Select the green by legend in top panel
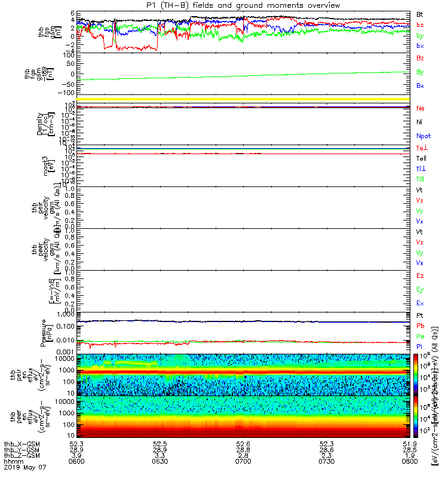The width and height of the screenshot is (448, 478). point(420,36)
